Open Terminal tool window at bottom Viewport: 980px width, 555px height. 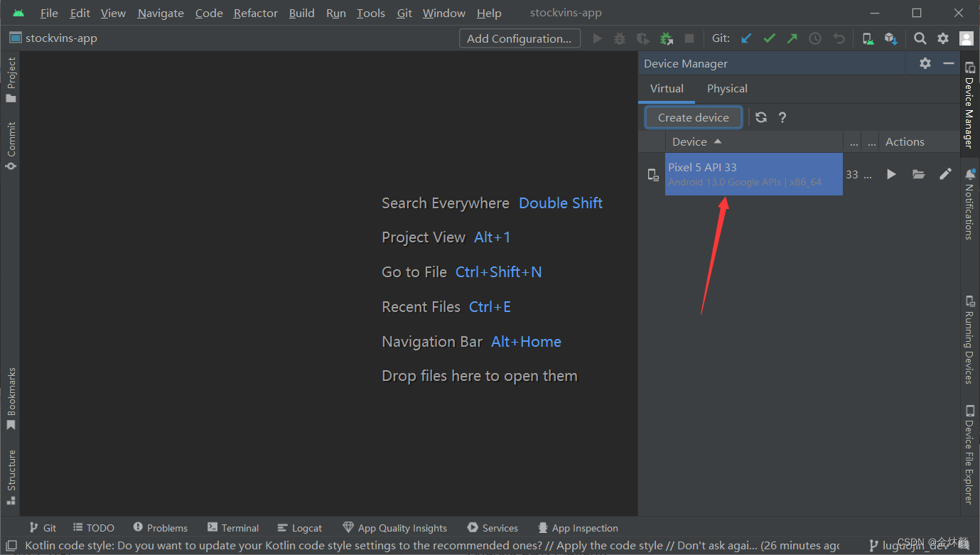tap(233, 528)
